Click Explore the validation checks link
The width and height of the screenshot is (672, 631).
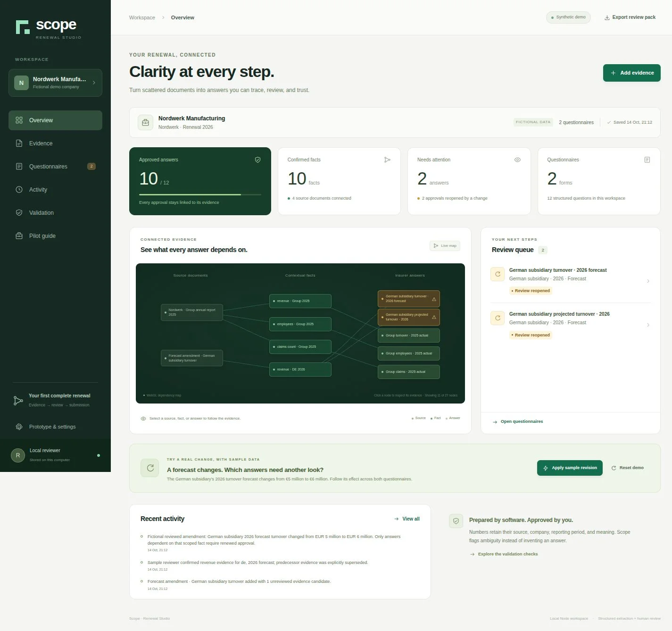click(x=504, y=554)
